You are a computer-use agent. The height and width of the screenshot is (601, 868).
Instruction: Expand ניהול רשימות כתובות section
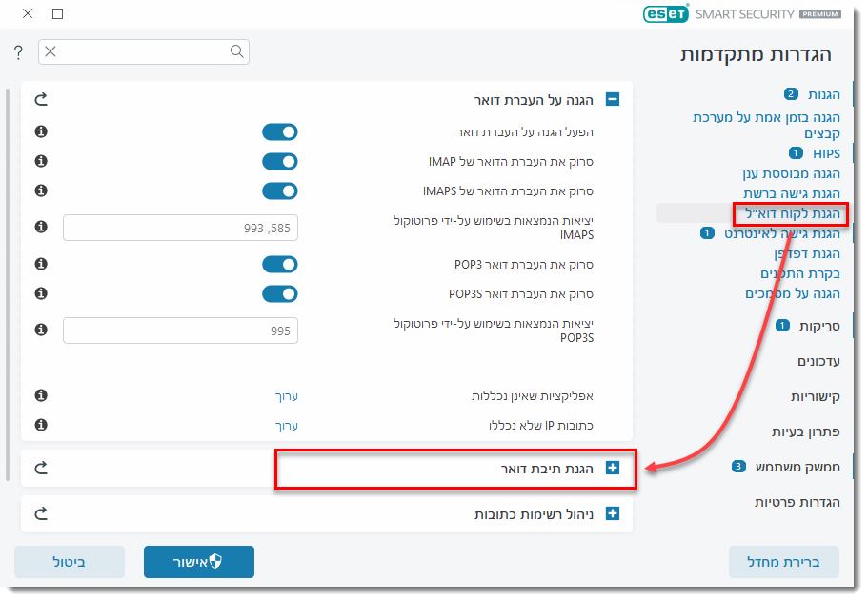[613, 513]
